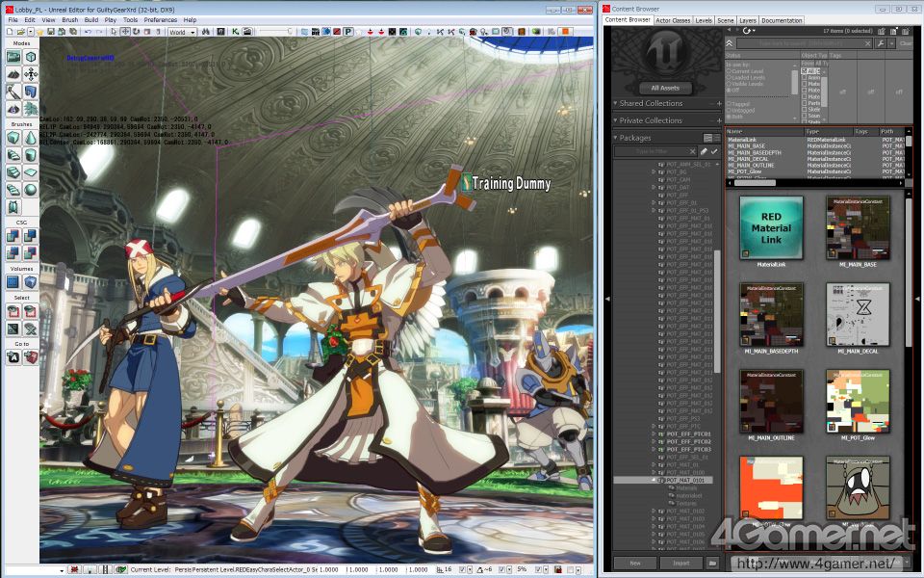
Task: Click the CSG Add tool
Action: (13, 234)
